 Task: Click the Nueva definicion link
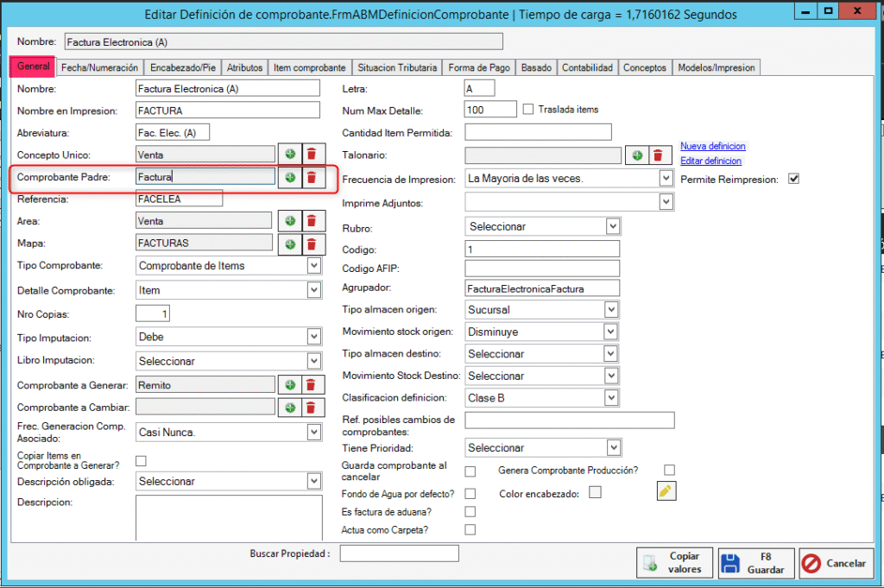712,146
